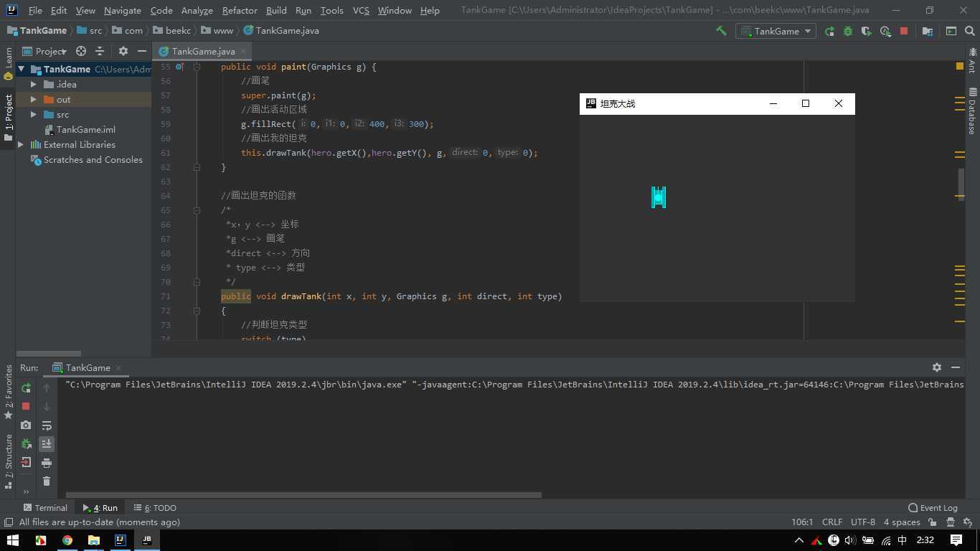980x551 pixels.
Task: Open the Build menu
Action: click(x=276, y=11)
